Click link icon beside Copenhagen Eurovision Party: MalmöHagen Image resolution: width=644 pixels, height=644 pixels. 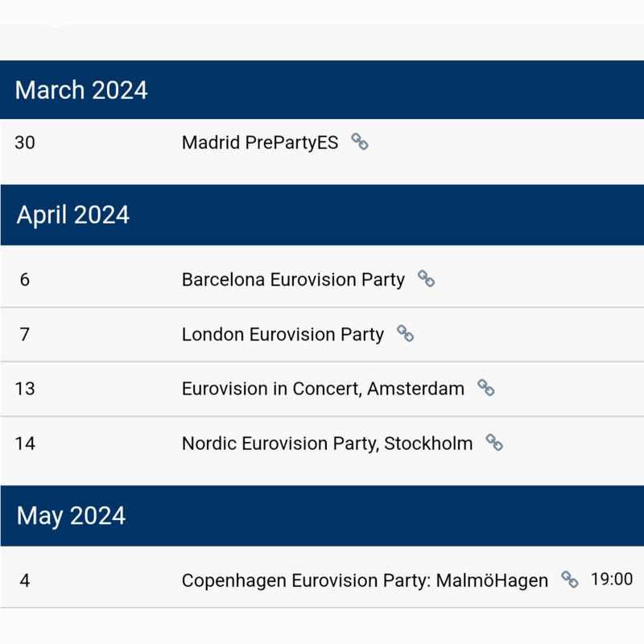pos(569,580)
